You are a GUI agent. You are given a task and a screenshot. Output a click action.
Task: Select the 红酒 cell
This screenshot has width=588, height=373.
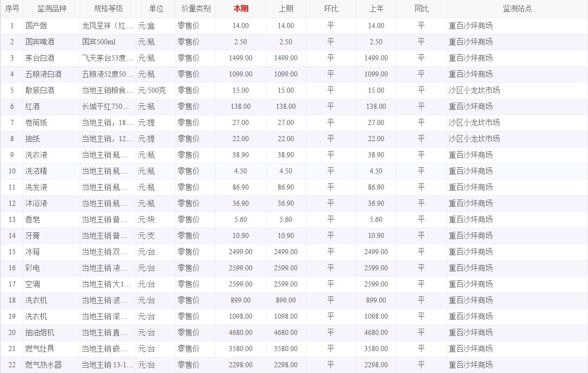click(x=32, y=107)
